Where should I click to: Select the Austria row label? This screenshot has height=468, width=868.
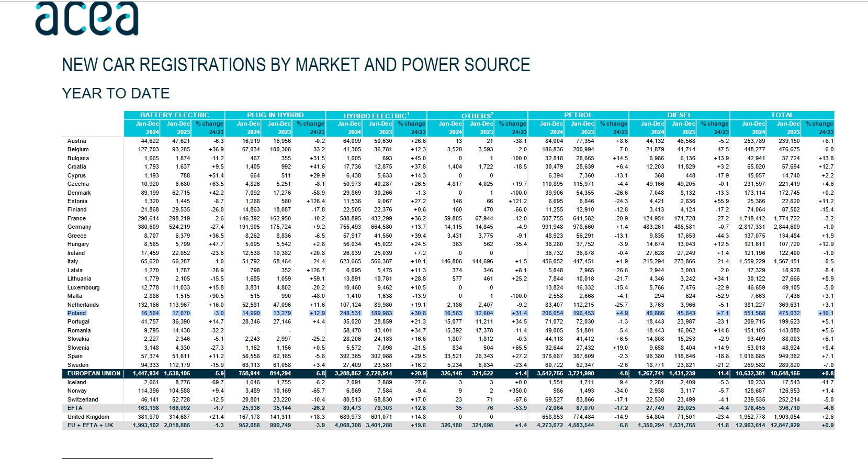76,141
